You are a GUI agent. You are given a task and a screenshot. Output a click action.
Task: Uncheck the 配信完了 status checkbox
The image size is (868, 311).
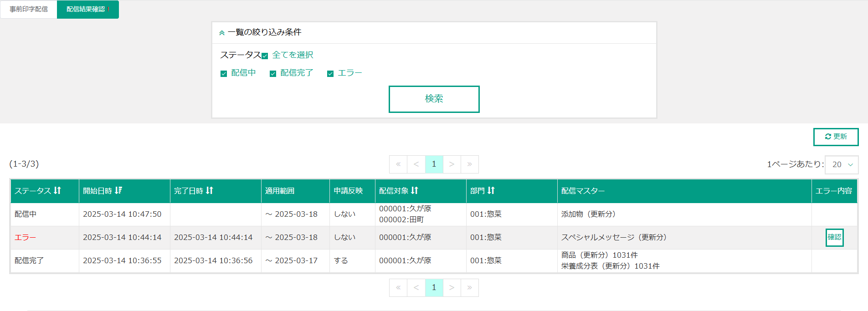click(x=273, y=74)
